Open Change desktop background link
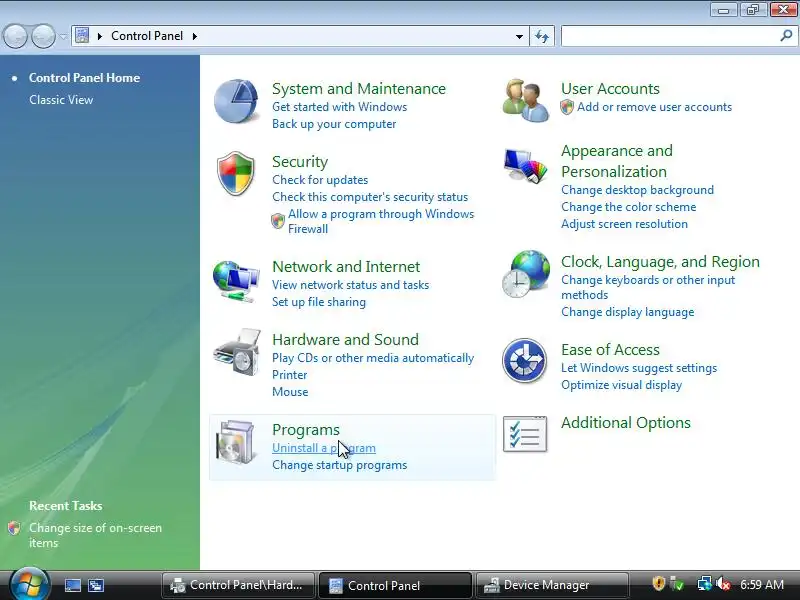Image resolution: width=800 pixels, height=600 pixels. 637,190
